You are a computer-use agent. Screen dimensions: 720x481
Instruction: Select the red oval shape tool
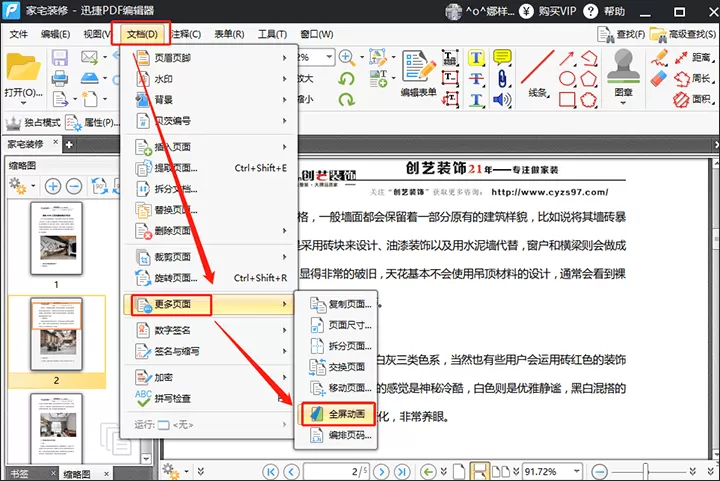pyautogui.click(x=567, y=79)
